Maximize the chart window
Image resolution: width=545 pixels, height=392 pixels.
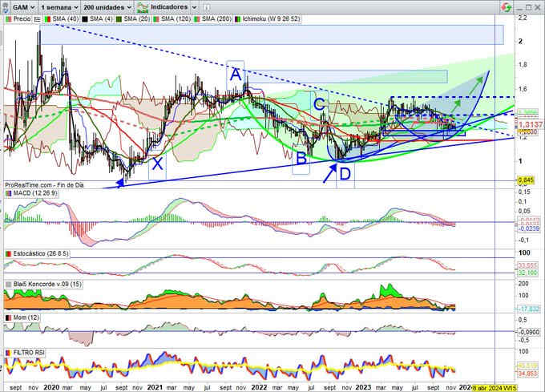click(x=528, y=7)
